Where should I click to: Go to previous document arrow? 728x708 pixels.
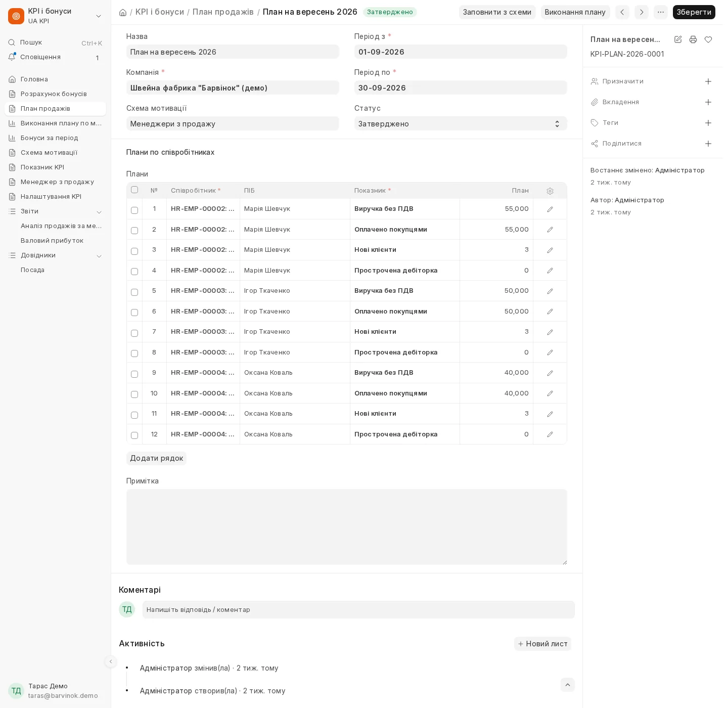point(622,12)
